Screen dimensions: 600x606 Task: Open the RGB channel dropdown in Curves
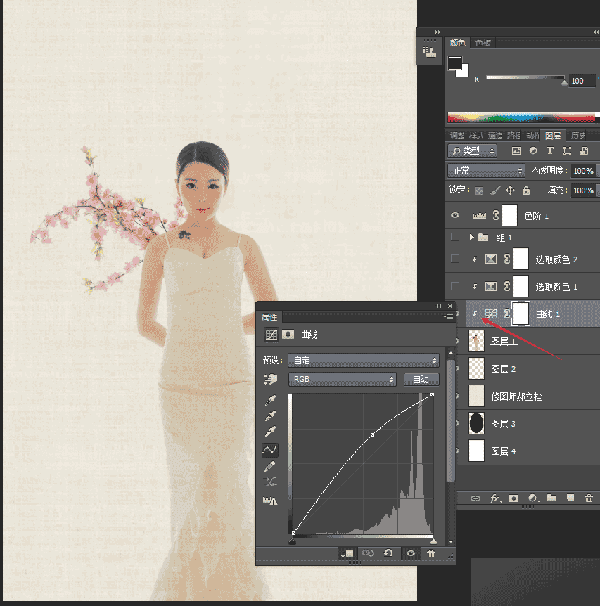[x=342, y=379]
